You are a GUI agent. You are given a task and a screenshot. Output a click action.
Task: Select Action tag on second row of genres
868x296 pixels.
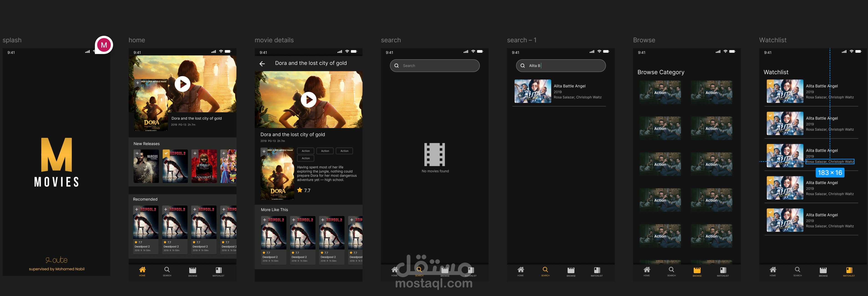point(306,158)
